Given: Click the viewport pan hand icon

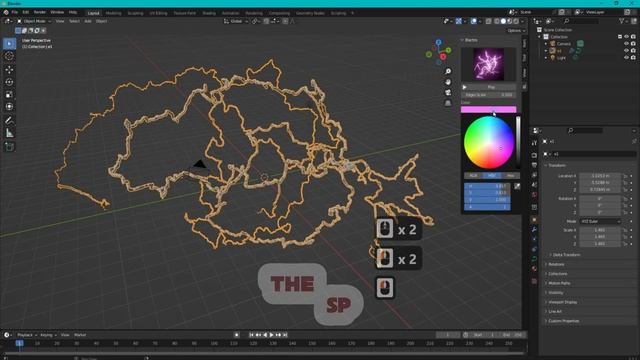Looking at the screenshot, I should [448, 82].
